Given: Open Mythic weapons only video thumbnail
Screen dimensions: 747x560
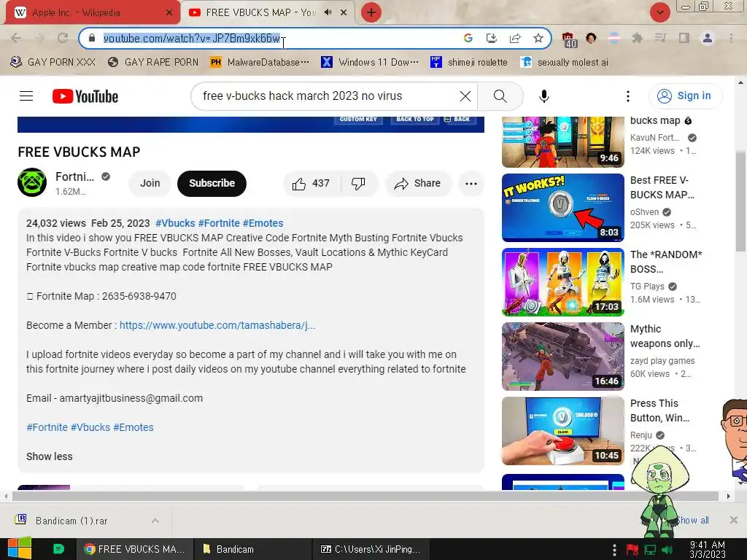Looking at the screenshot, I should tap(563, 356).
